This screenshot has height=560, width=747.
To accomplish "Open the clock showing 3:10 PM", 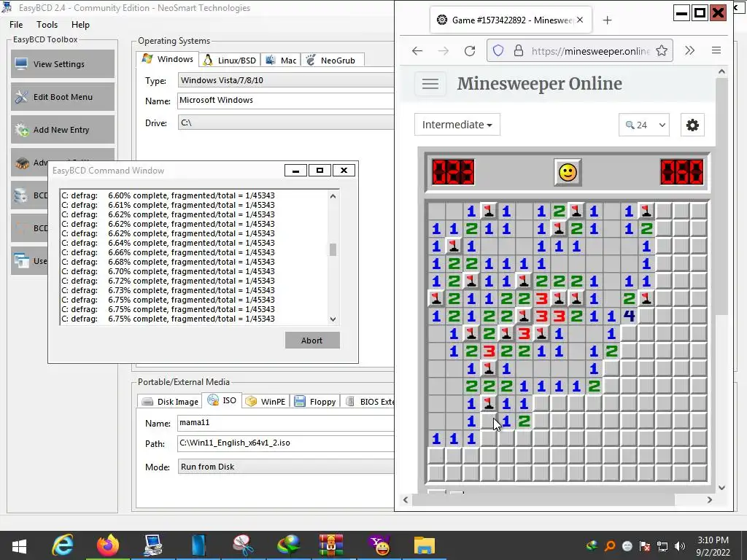I will (713, 546).
